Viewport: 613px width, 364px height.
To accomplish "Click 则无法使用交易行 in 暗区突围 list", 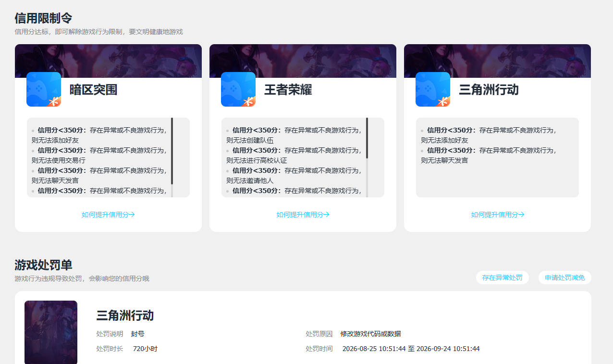I will pos(59,160).
